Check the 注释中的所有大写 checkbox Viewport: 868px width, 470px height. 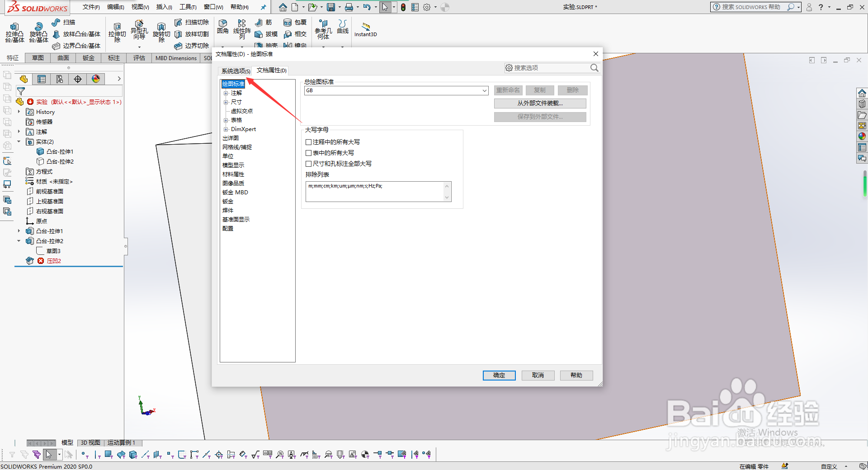click(x=308, y=141)
